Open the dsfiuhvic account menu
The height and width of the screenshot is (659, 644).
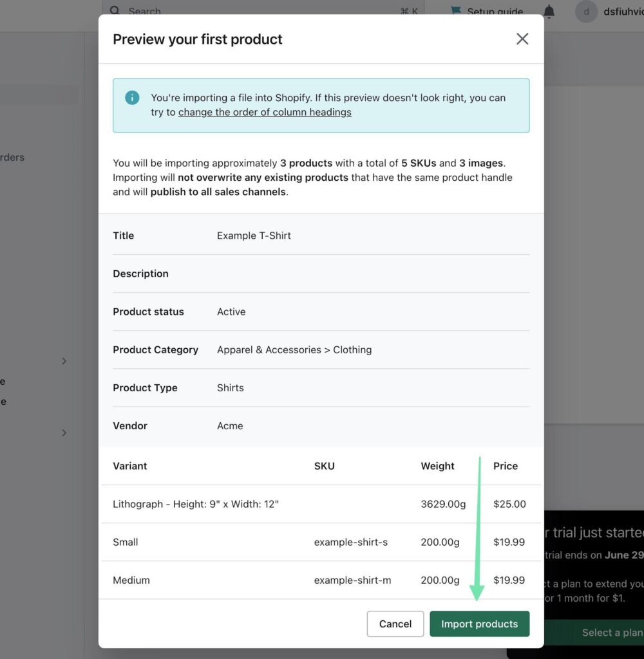click(623, 11)
